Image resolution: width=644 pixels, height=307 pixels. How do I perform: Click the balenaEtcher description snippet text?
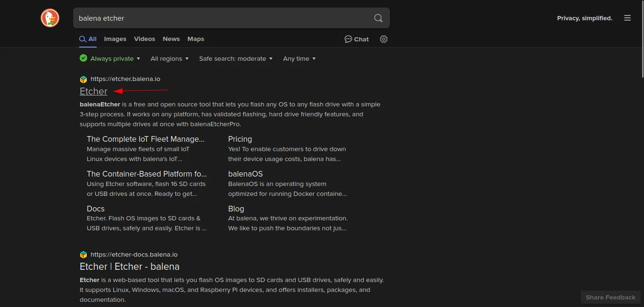tap(230, 114)
